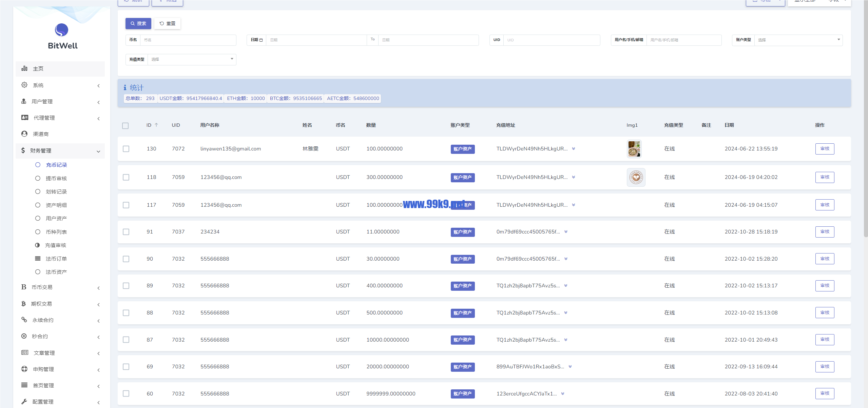The image size is (868, 408).
Task: Click 审核 button for row 118
Action: click(x=825, y=177)
